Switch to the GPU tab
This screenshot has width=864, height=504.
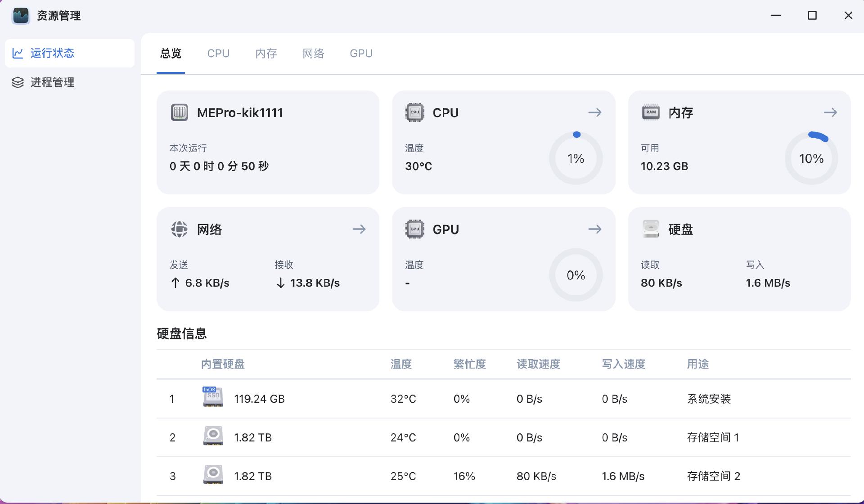(361, 54)
